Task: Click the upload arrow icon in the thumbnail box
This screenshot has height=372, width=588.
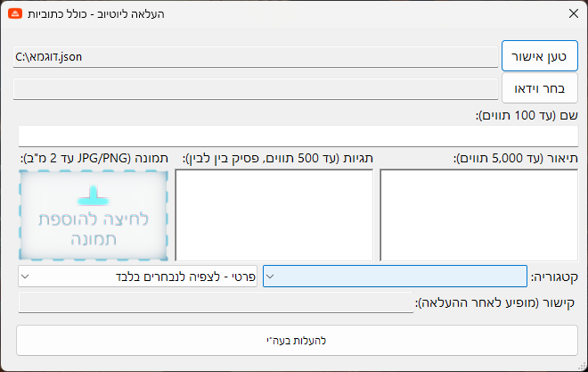Action: 93,194
